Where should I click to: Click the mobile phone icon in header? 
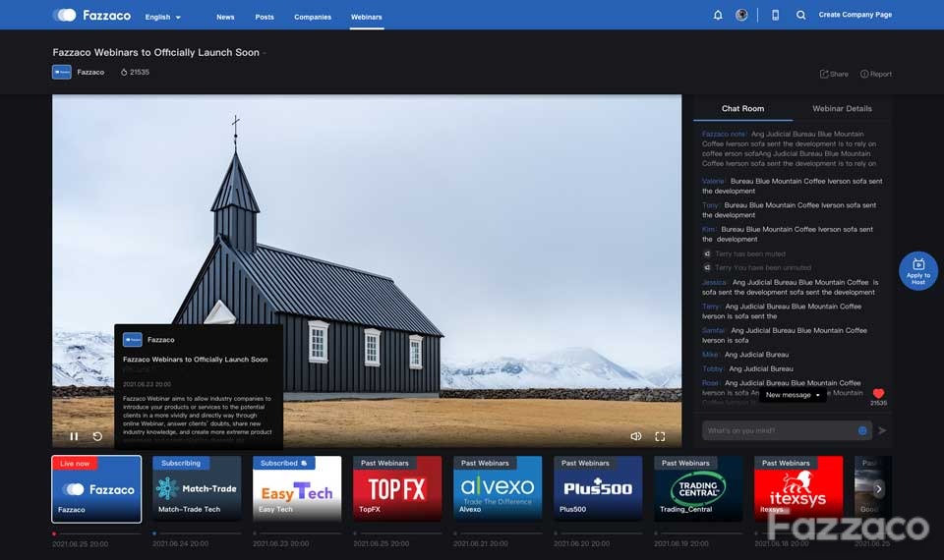tap(776, 15)
